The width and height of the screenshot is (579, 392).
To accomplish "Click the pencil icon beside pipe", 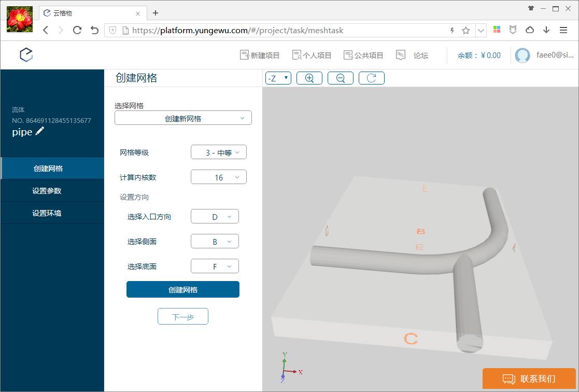I will click(x=40, y=132).
